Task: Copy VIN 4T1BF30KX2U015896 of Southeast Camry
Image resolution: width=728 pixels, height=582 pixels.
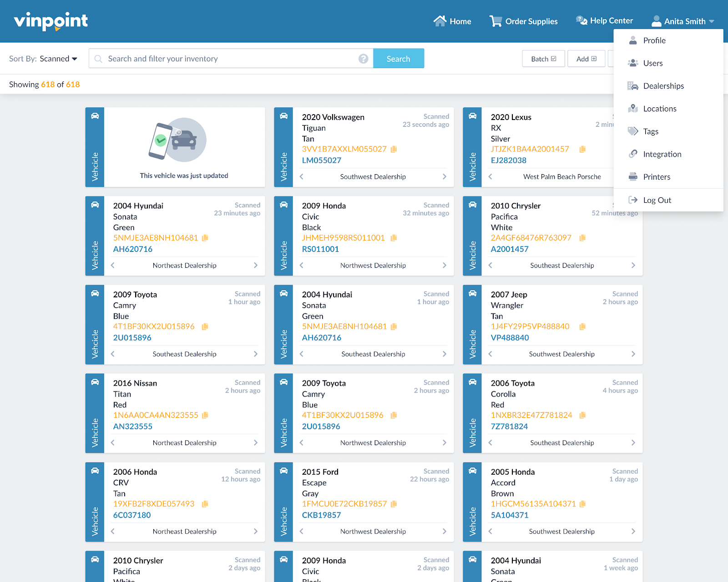Action: pyautogui.click(x=205, y=326)
